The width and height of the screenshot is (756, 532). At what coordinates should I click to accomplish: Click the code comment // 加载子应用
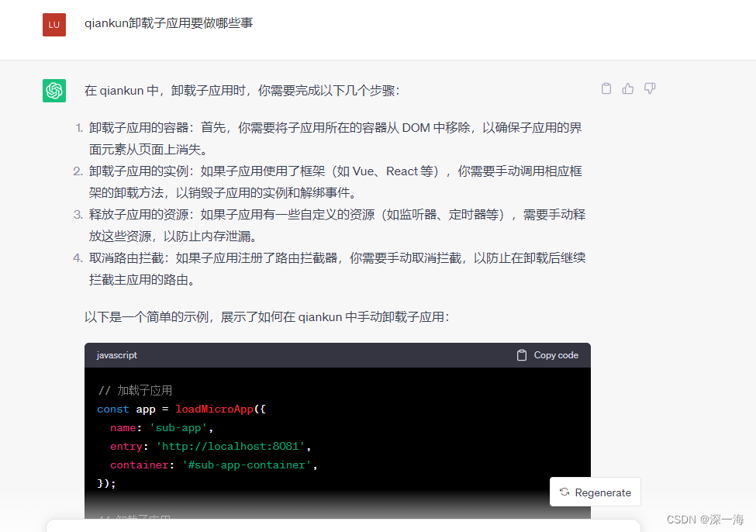[x=135, y=390]
